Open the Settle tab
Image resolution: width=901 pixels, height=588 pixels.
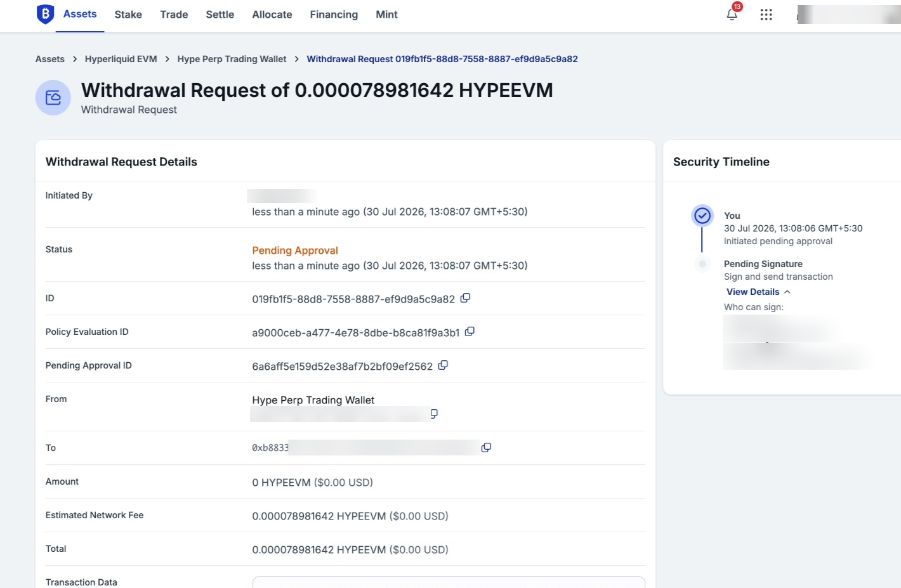pos(220,15)
